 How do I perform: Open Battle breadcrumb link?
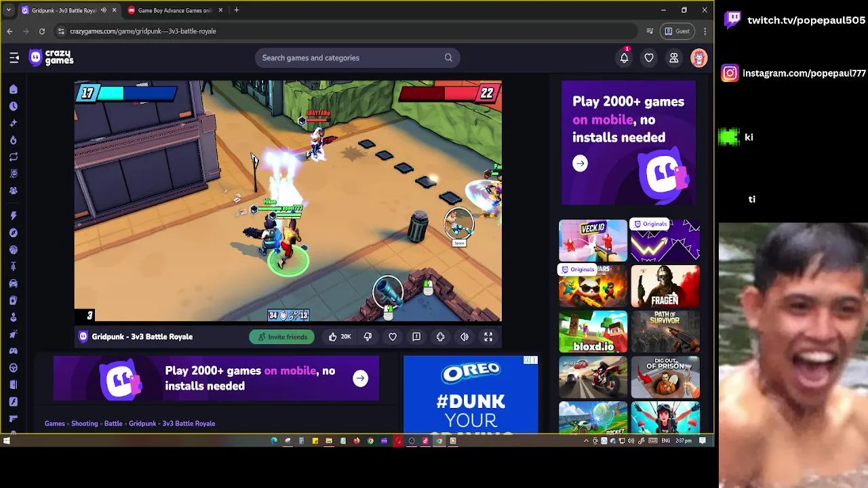click(x=113, y=424)
